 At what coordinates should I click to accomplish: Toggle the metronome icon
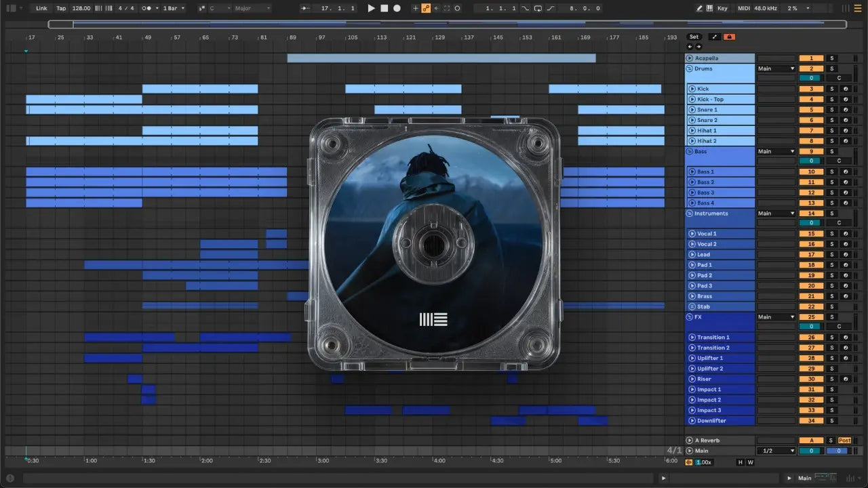click(147, 8)
